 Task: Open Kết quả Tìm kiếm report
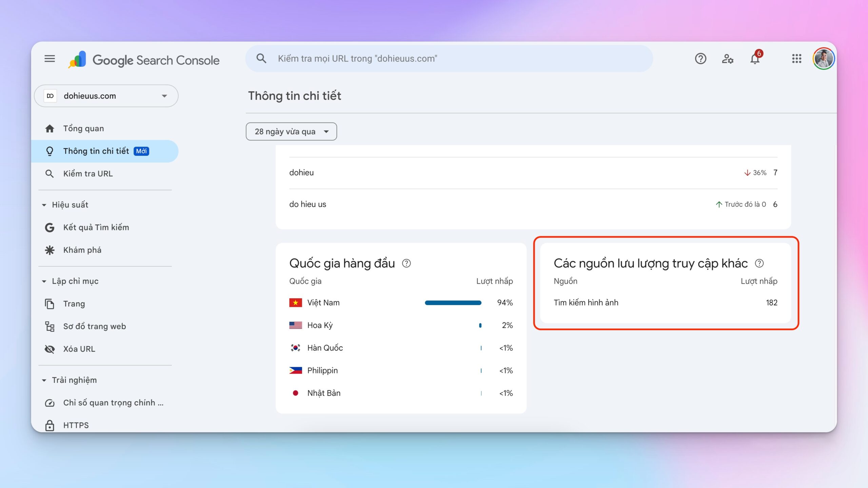pyautogui.click(x=104, y=227)
